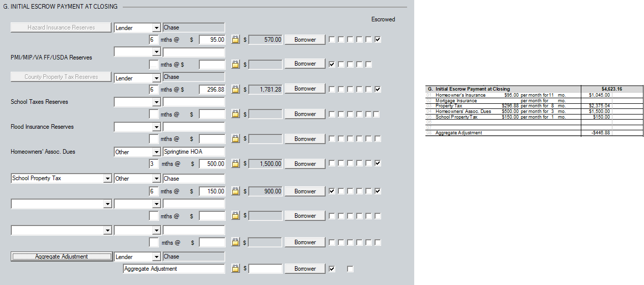The image size is (644, 285).
Task: Open the School Property Tax name combo box
Action: point(107,179)
